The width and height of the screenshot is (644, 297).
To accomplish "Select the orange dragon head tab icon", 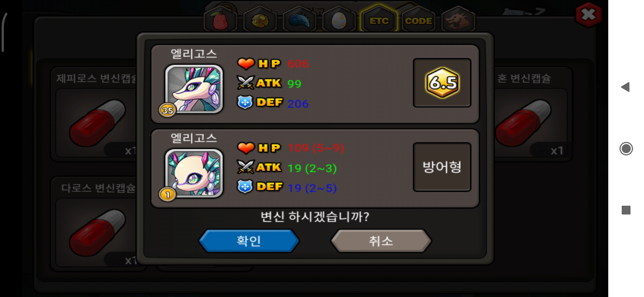I will point(458,20).
